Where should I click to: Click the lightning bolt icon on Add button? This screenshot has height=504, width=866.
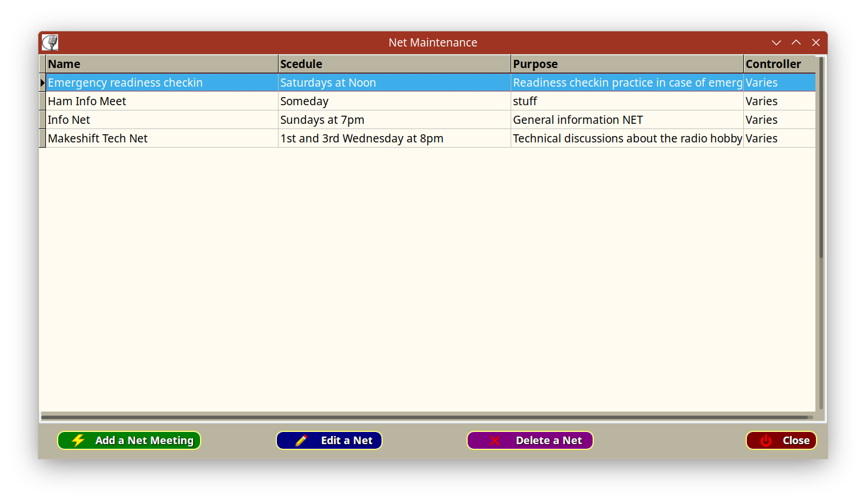click(78, 441)
